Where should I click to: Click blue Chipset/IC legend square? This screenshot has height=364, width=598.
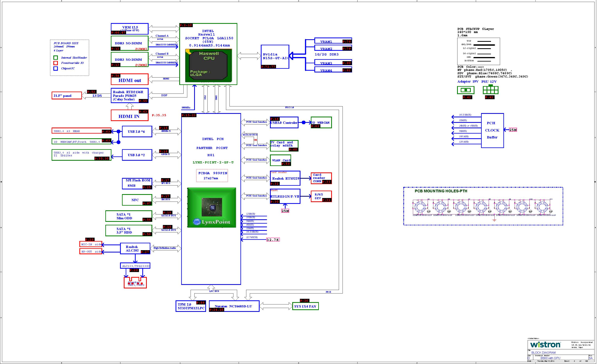pos(56,69)
